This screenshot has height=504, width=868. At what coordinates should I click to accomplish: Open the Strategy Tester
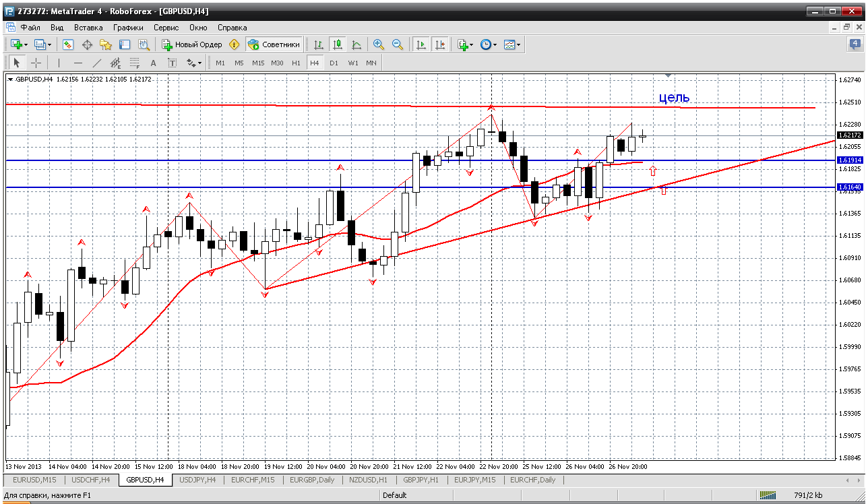(x=144, y=44)
